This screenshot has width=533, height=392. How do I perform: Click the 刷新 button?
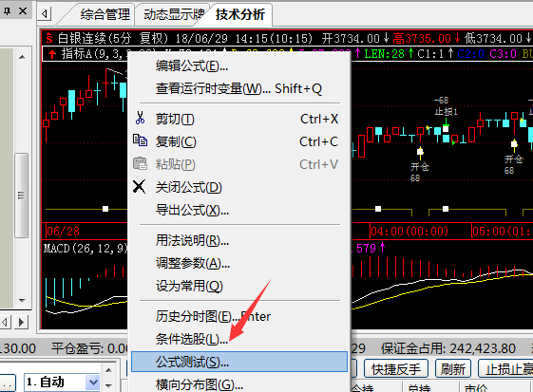pyautogui.click(x=453, y=369)
